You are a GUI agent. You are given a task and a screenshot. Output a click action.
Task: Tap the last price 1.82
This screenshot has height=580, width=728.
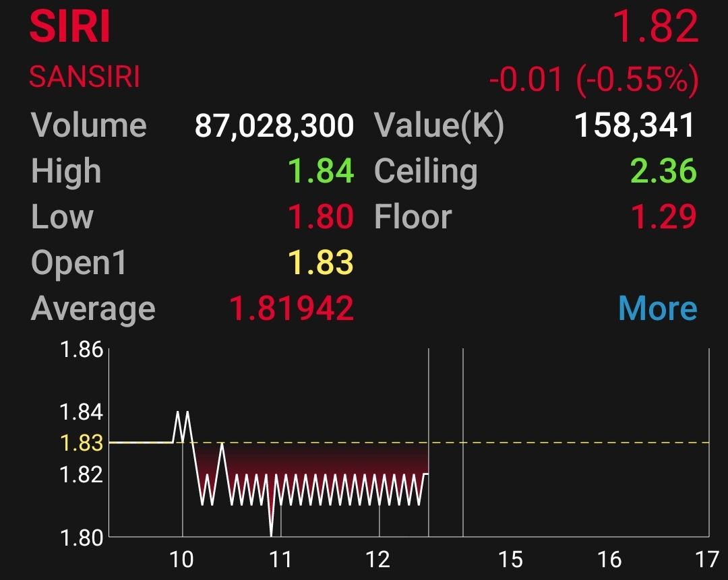656,26
